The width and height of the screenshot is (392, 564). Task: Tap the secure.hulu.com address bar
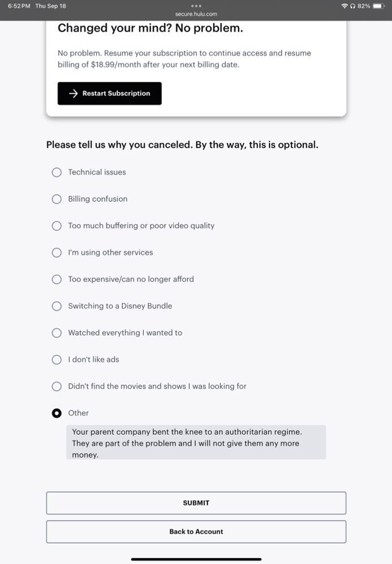(196, 14)
